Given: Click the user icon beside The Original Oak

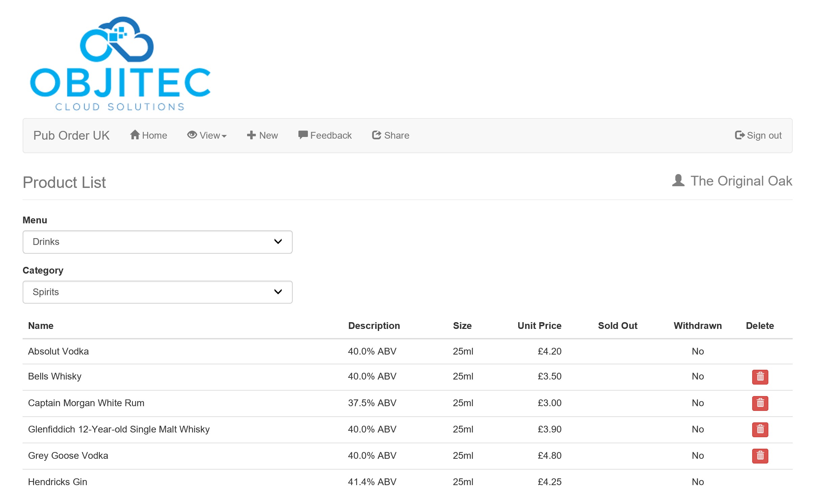Looking at the screenshot, I should pos(678,180).
